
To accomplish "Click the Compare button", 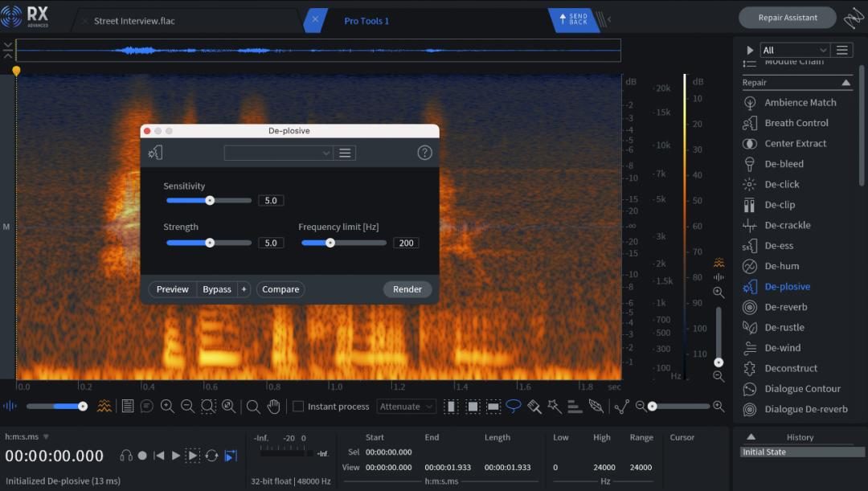I will tap(280, 289).
